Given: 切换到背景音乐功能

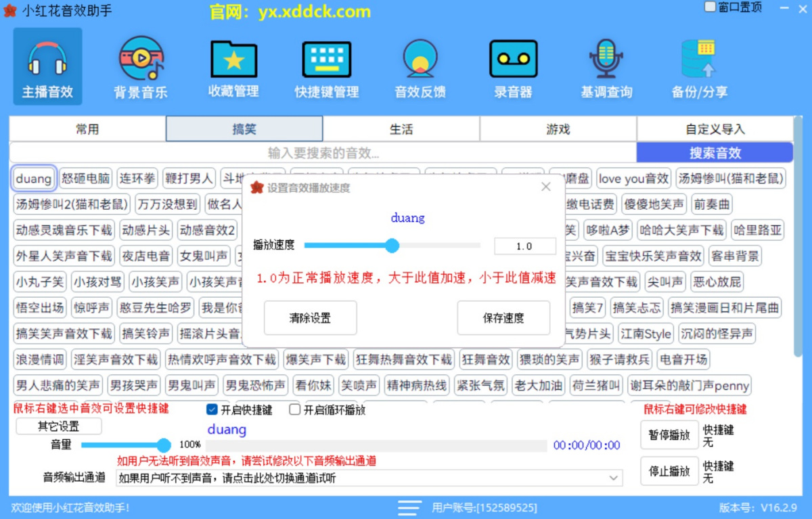Looking at the screenshot, I should [x=139, y=66].
